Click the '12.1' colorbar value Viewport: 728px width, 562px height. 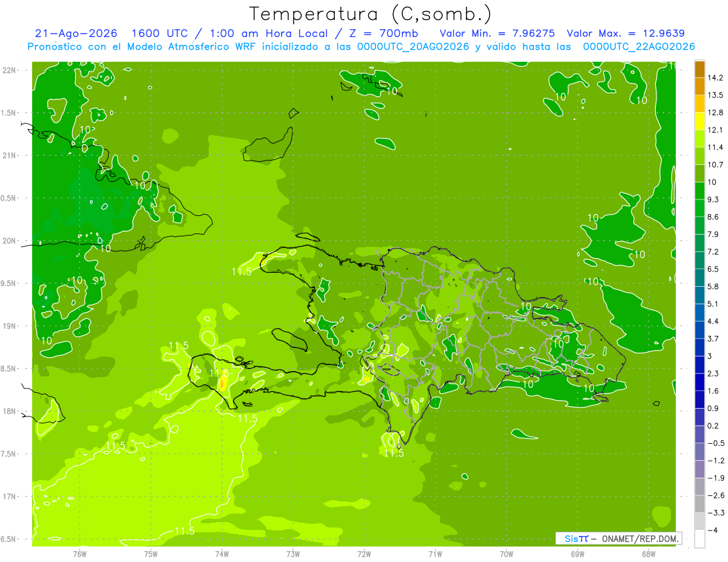pos(716,130)
